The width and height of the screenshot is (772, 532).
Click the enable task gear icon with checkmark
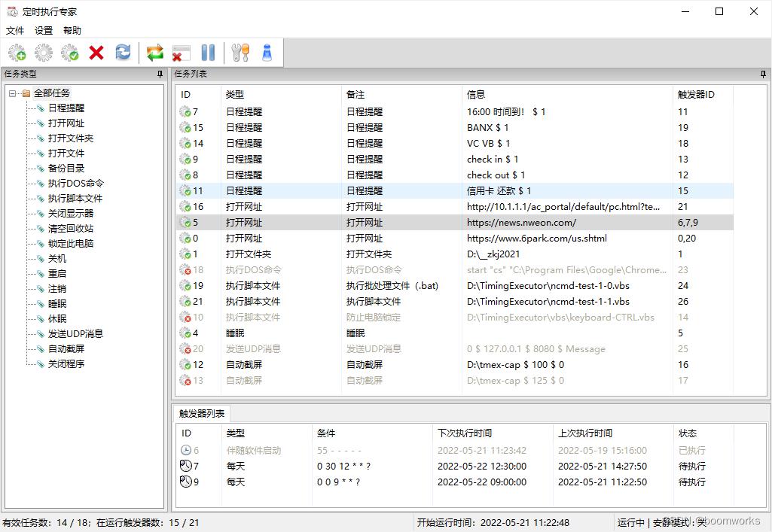pos(70,53)
